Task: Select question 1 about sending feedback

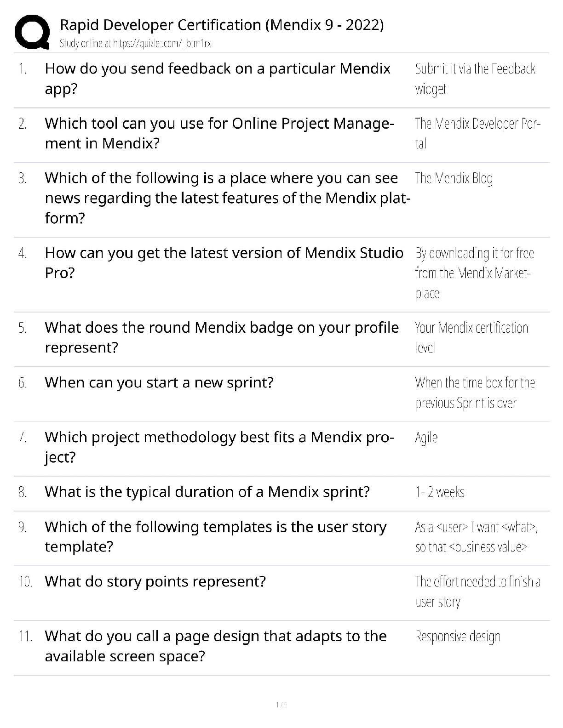Action: coord(218,79)
